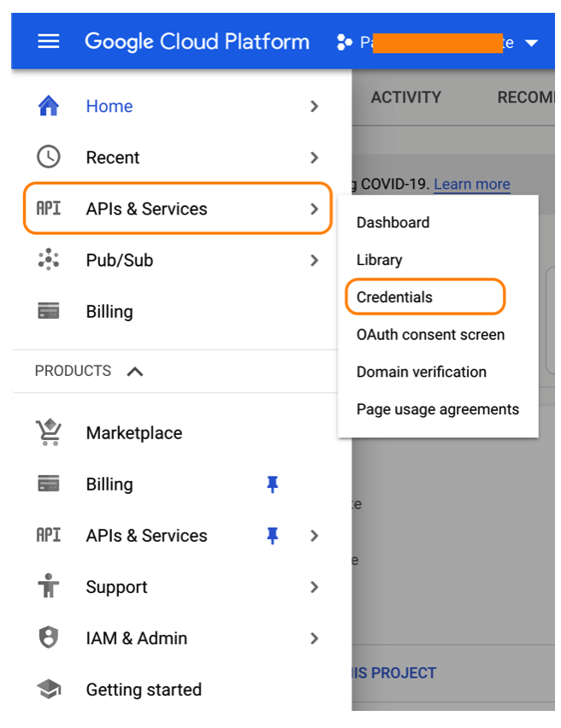
Task: Open the Marketplace shopping cart icon
Action: [x=49, y=432]
